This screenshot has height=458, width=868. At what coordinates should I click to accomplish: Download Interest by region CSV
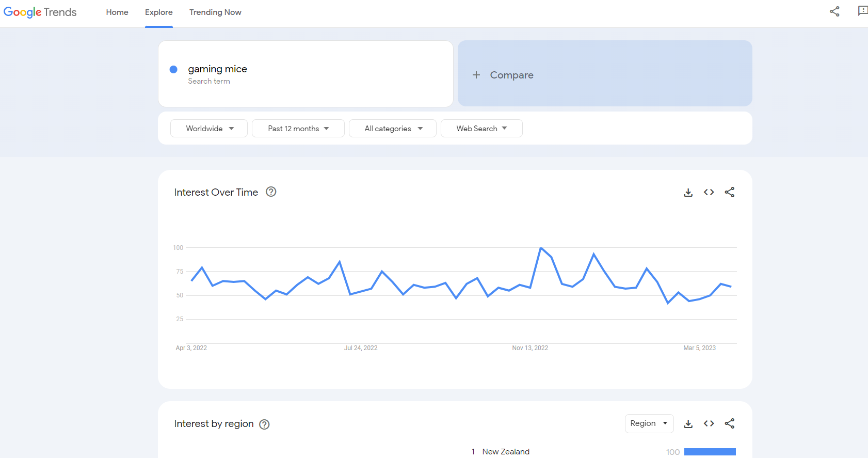point(688,424)
